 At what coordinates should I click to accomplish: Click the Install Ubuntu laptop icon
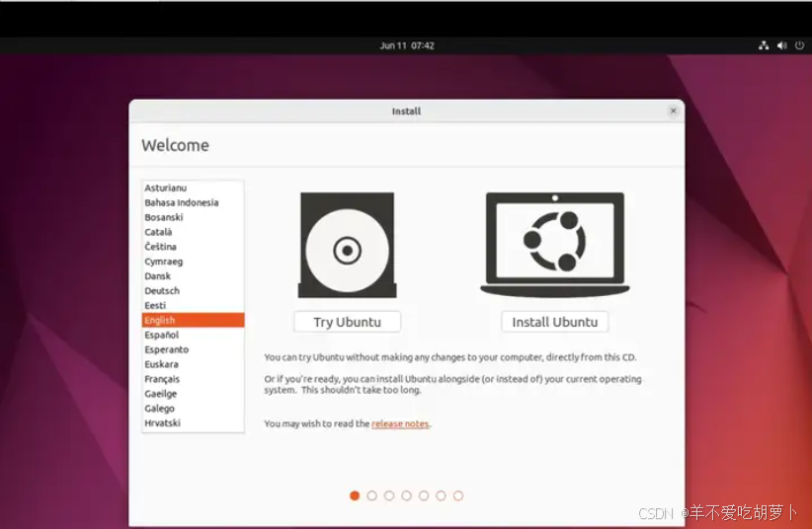coord(554,245)
